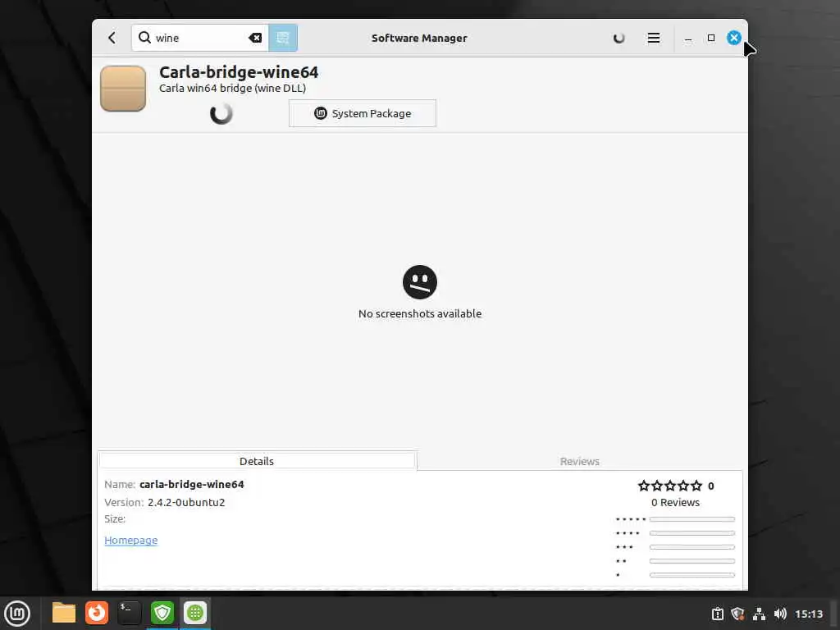Toggle the search-in-descriptions button
This screenshot has height=630, width=840.
[282, 38]
